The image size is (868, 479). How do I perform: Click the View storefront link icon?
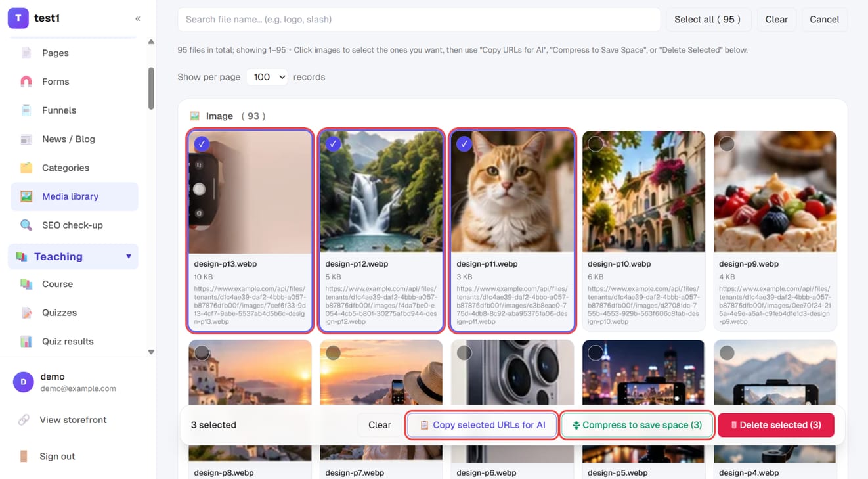point(24,420)
